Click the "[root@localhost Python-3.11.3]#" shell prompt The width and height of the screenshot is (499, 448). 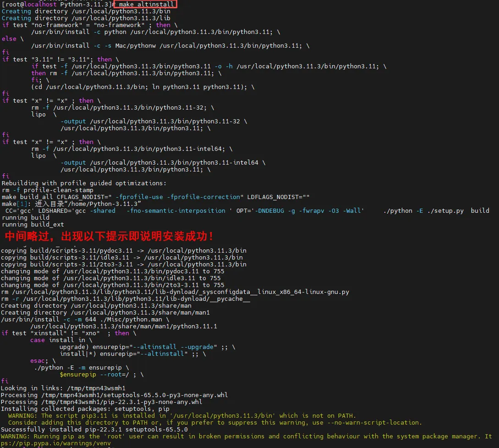click(58, 5)
